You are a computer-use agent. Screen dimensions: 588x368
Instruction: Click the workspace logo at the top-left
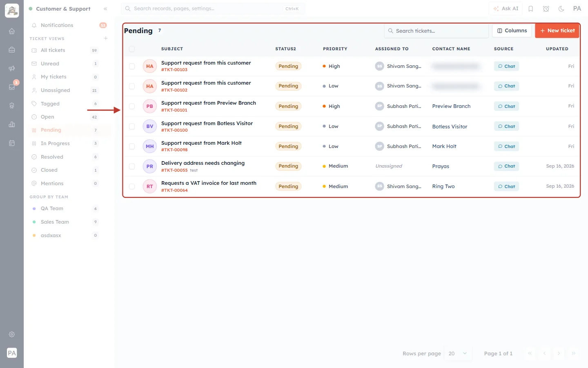(x=12, y=11)
